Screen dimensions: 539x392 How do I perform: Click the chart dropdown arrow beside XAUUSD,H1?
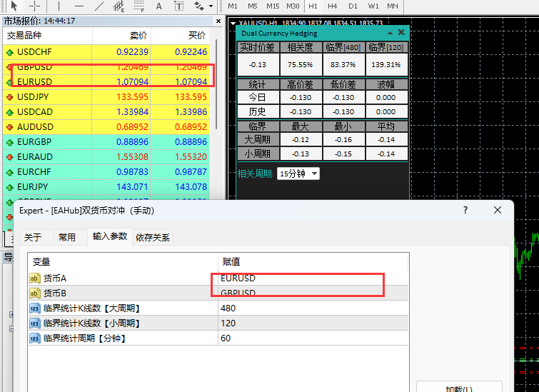coord(233,24)
